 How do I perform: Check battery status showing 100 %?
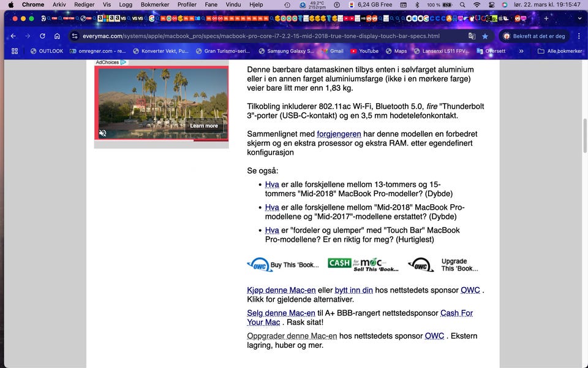tap(440, 4)
